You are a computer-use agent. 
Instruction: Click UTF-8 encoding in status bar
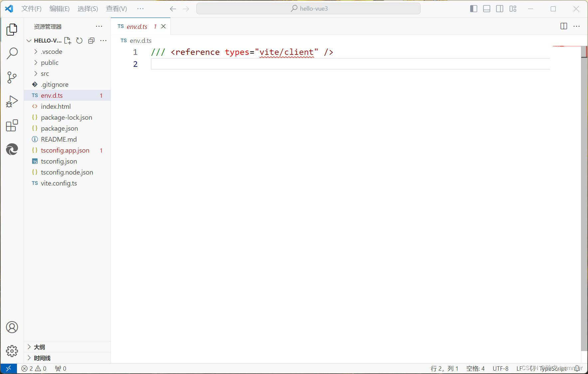(x=500, y=368)
